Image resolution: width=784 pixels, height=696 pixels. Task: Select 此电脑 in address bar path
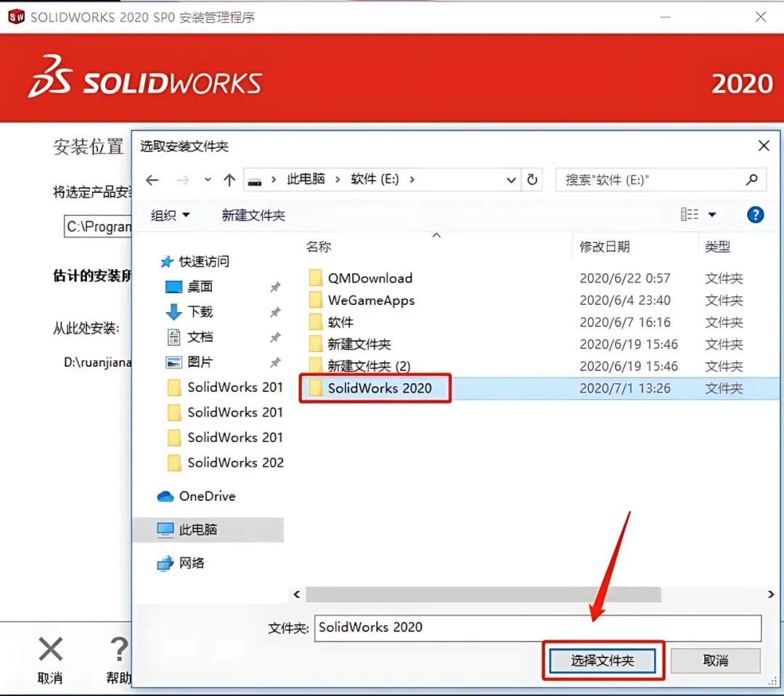[306, 179]
